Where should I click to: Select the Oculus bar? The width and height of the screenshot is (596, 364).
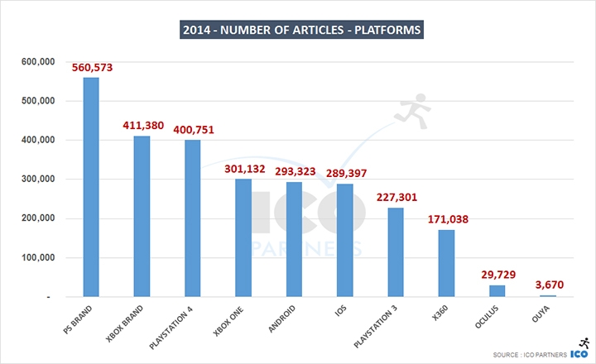(x=497, y=291)
